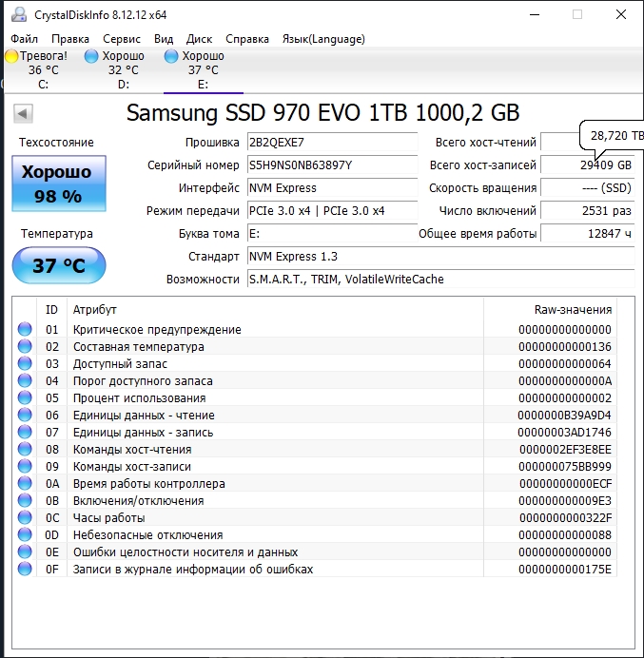
Task: Click status icon of Небезопасные отключения row
Action: (x=25, y=535)
